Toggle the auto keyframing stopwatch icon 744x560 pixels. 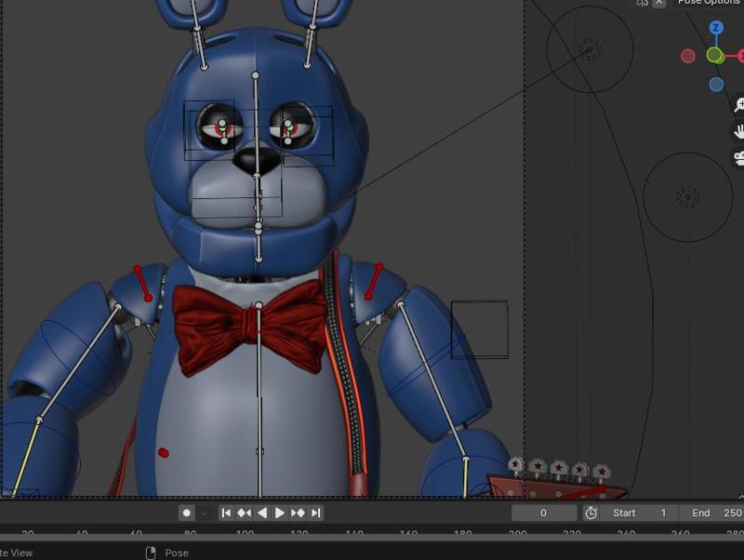click(592, 512)
